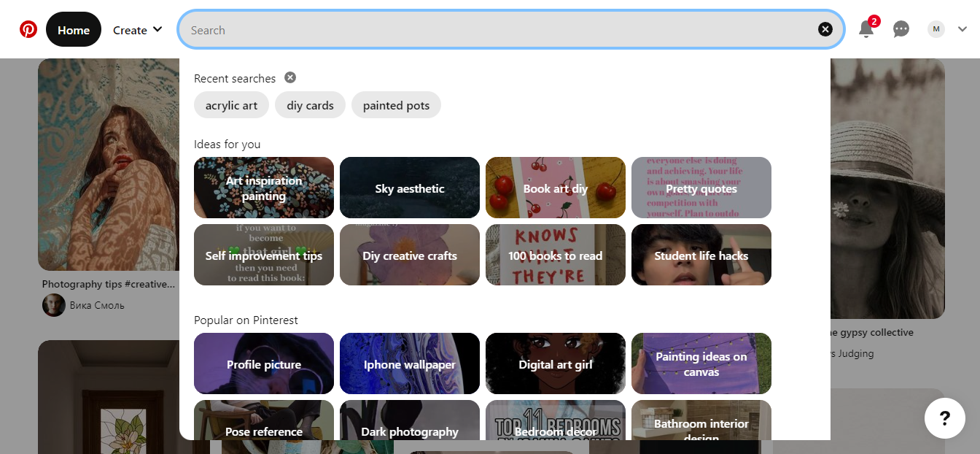Expand the Create dropdown menu
The image size is (980, 454).
coord(138,30)
